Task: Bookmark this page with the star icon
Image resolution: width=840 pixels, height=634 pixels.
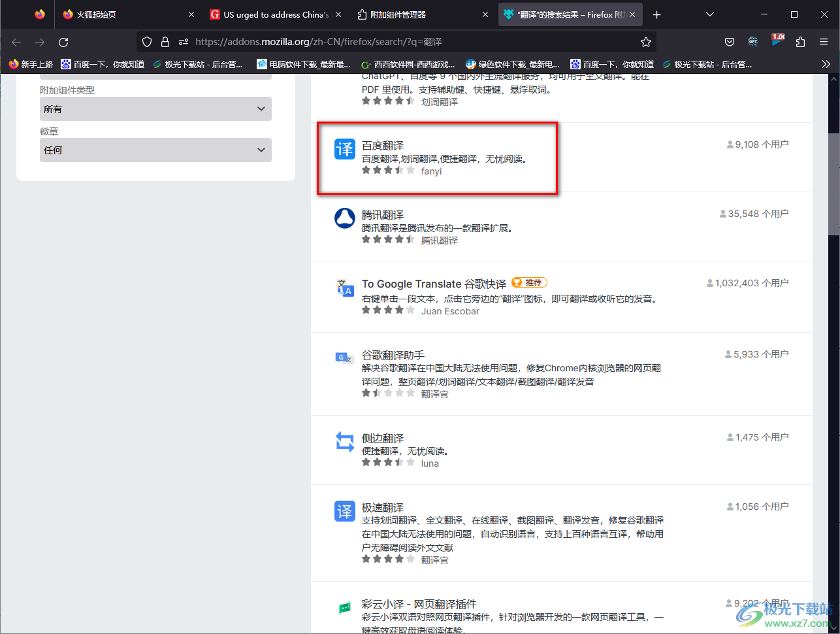Action: coord(646,42)
